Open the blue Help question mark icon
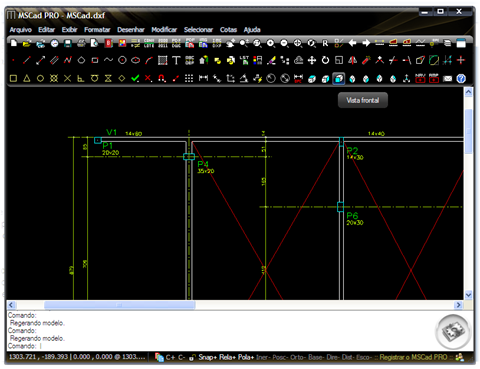 click(x=461, y=79)
